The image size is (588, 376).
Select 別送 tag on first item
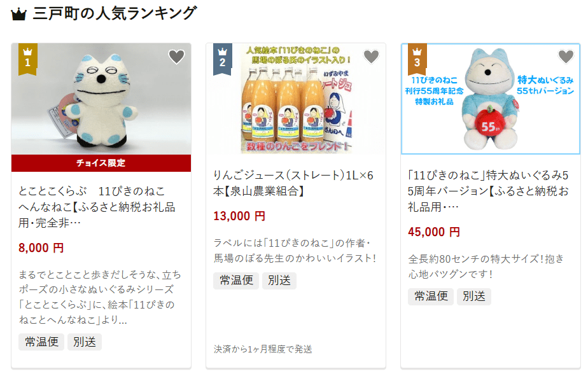click(x=85, y=342)
